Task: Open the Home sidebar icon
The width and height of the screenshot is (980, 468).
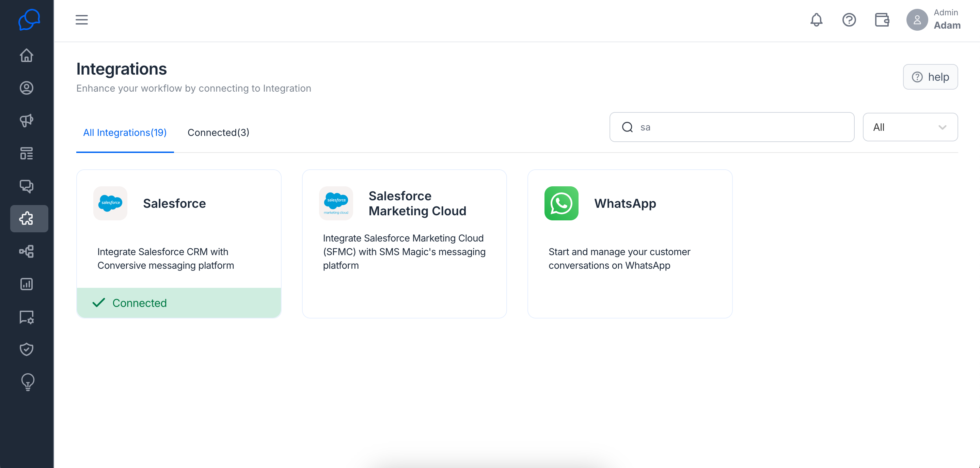Action: (x=27, y=56)
